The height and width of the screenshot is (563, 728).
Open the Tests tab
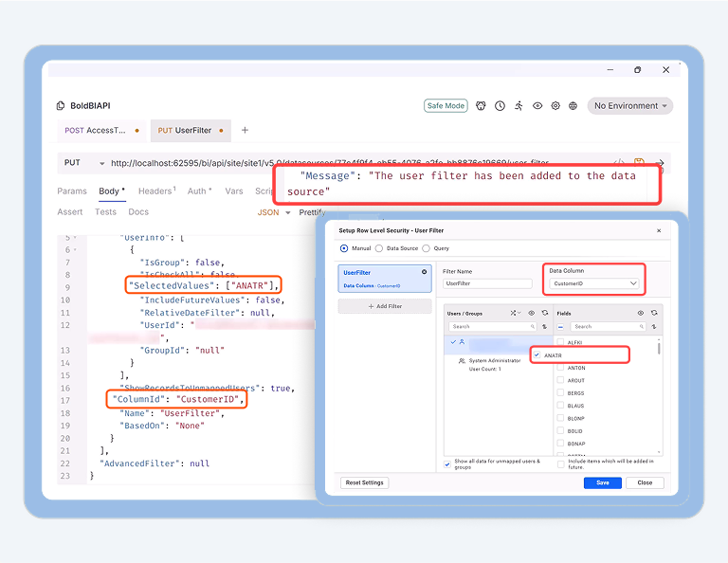105,212
